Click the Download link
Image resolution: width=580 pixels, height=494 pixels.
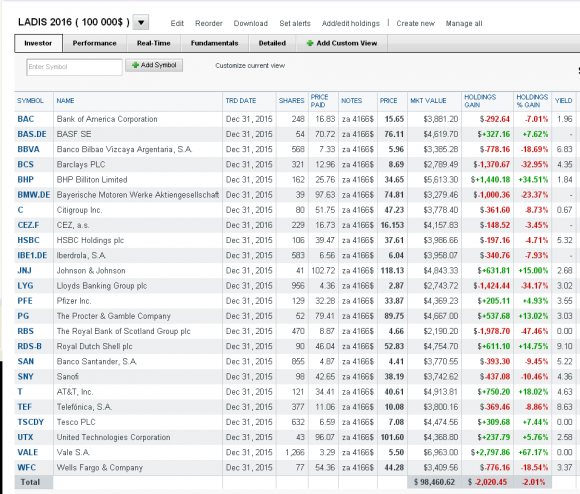tap(250, 23)
